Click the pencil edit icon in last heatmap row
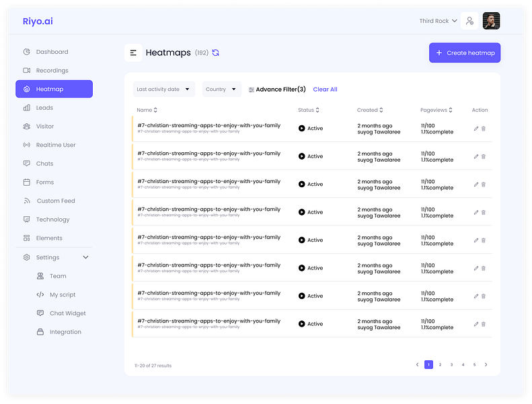Image resolution: width=532 pixels, height=404 pixels. pyautogui.click(x=476, y=324)
